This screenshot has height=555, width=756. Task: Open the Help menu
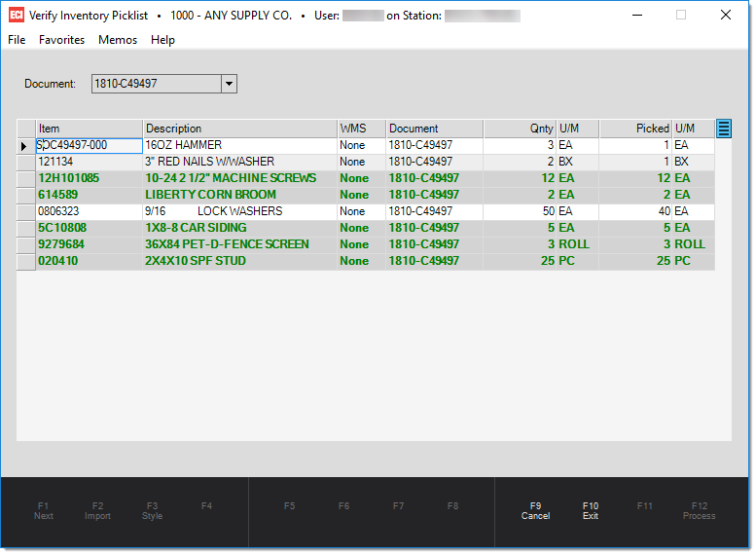162,40
